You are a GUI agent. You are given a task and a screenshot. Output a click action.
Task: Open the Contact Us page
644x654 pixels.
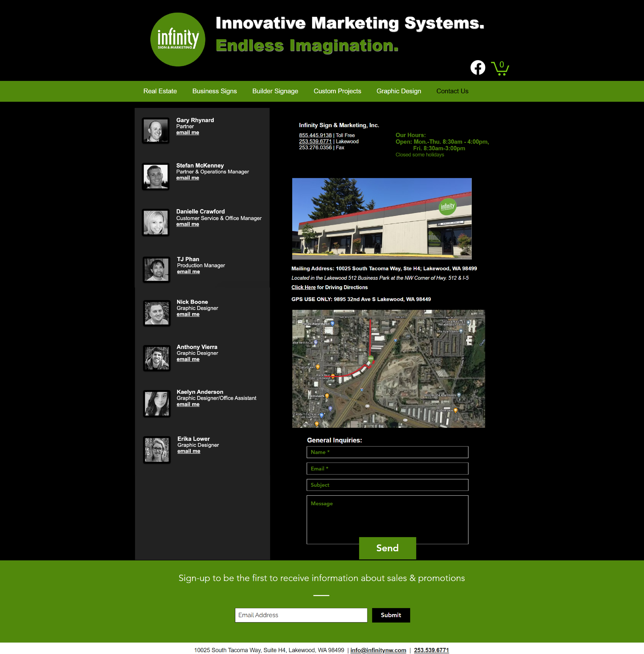tap(452, 91)
